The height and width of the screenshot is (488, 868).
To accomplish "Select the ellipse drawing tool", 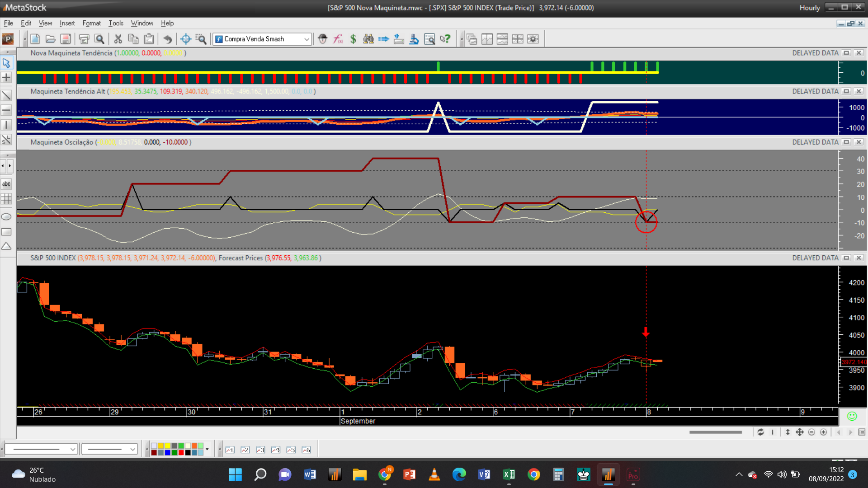I will (6, 217).
